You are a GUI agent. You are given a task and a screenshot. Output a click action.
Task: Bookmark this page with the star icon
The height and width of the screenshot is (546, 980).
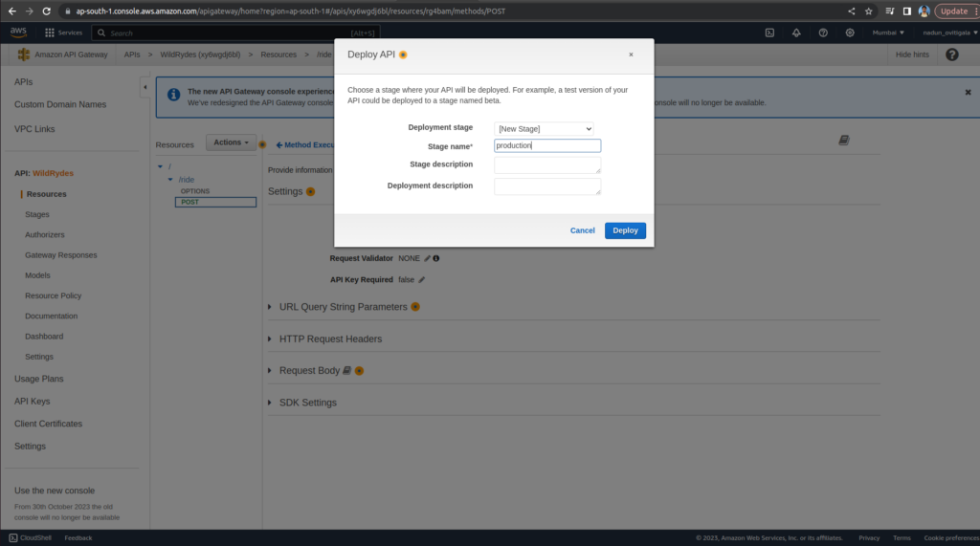click(x=868, y=11)
